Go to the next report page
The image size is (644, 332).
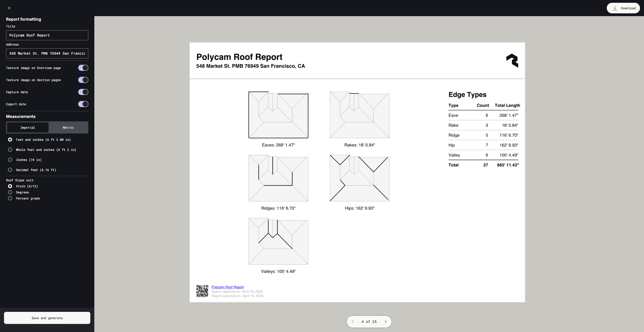(x=385, y=322)
